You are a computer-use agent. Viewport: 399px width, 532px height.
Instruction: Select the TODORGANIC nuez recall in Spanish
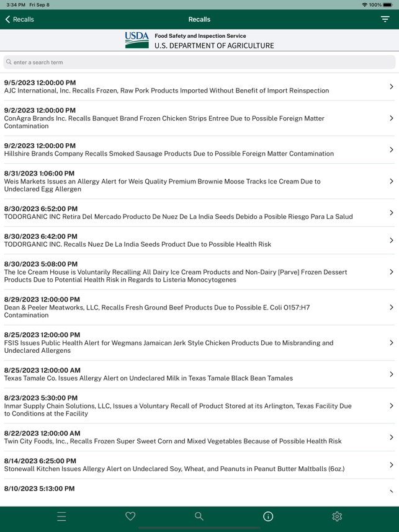click(199, 213)
